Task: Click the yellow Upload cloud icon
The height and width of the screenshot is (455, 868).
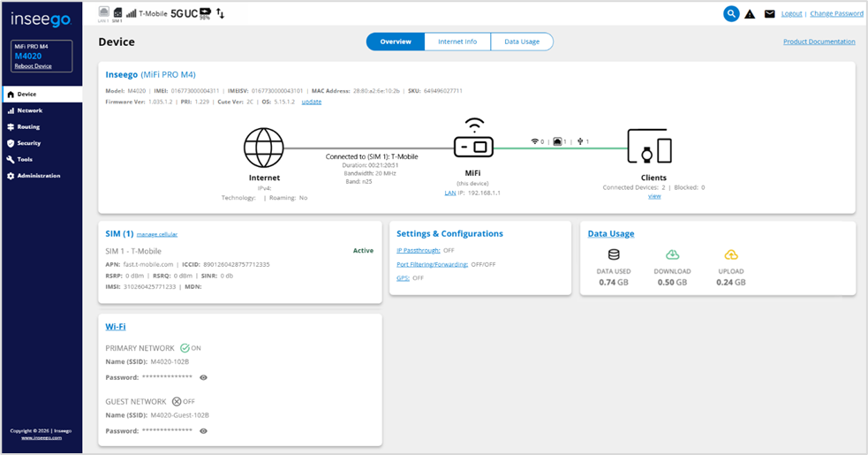Action: (730, 254)
